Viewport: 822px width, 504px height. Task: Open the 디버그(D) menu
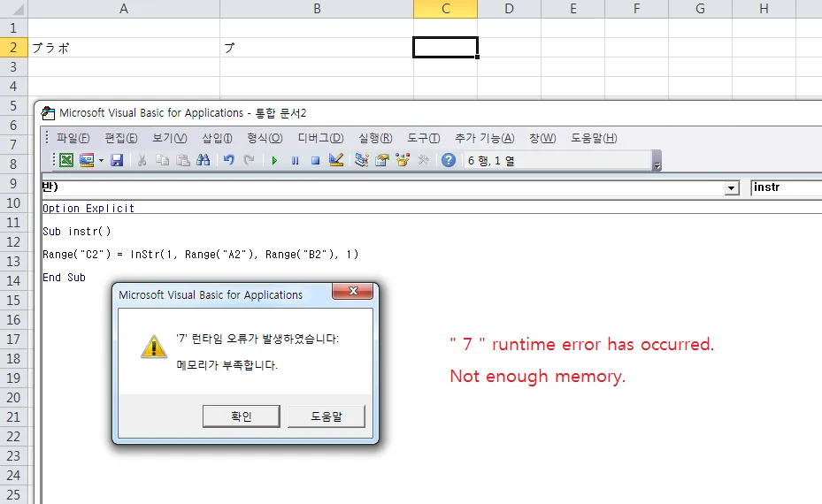pyautogui.click(x=320, y=138)
